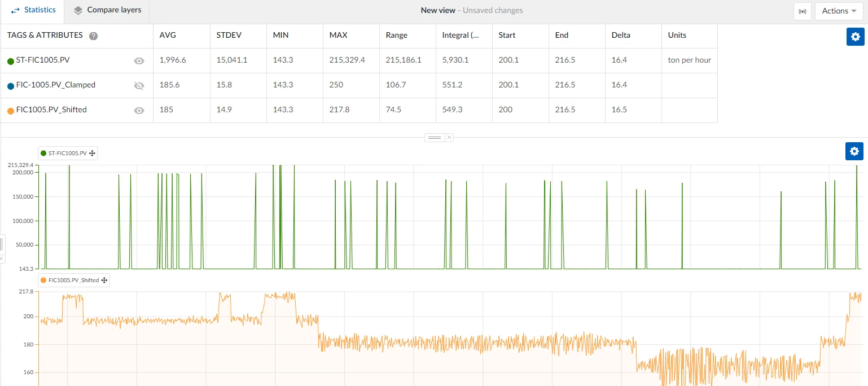Click the live broadcast icon beside Actions
This screenshot has width=868, height=386.
[802, 11]
